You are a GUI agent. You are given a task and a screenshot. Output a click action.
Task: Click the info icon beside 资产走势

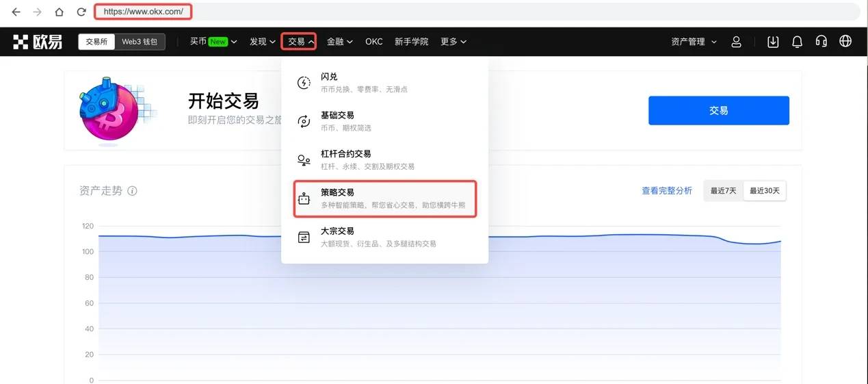click(132, 191)
